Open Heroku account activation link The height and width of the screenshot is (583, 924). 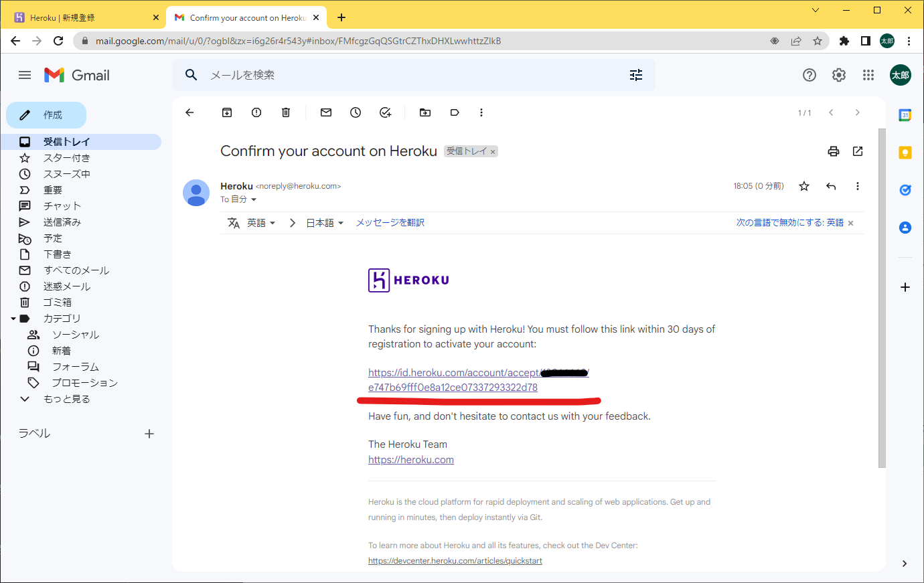(x=478, y=380)
